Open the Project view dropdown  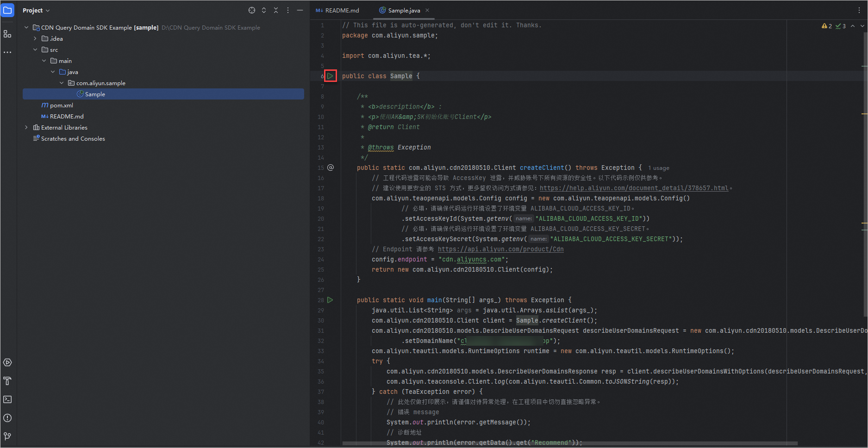click(x=36, y=10)
